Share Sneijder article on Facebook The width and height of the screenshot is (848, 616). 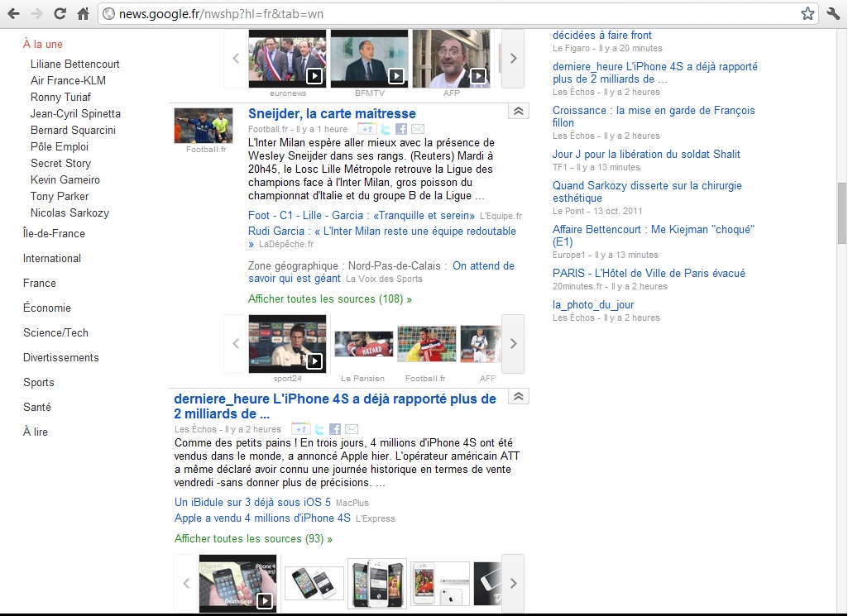tap(400, 129)
